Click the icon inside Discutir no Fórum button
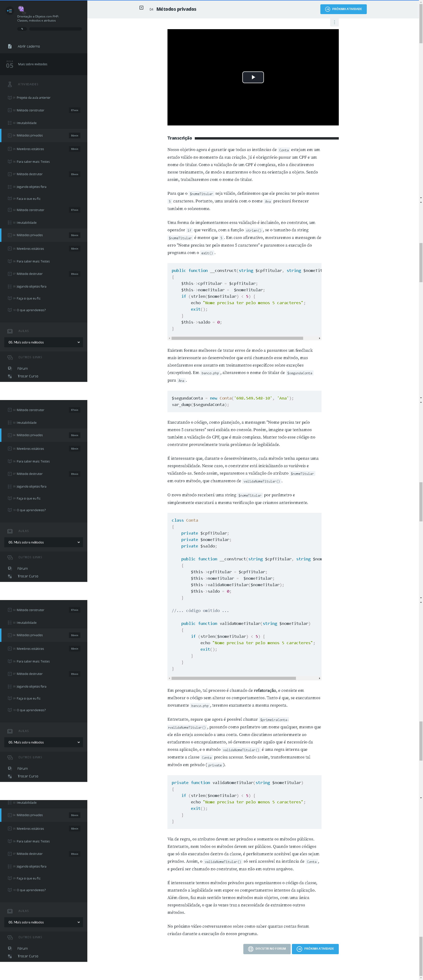The height and width of the screenshot is (980, 423). (250, 948)
